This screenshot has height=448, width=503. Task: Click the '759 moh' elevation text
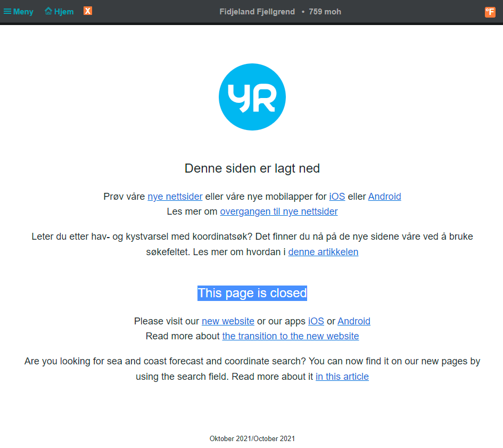pos(325,12)
